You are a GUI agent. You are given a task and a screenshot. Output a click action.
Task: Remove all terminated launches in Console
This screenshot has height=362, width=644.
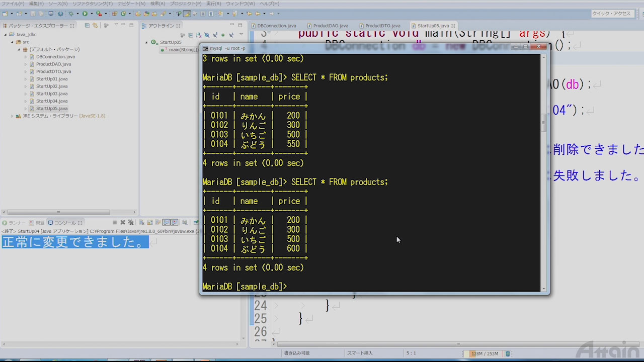(x=131, y=222)
